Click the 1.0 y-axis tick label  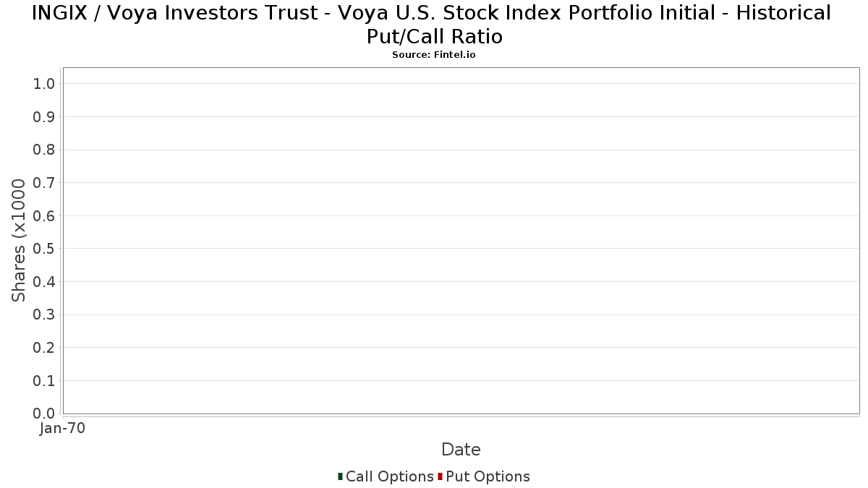[44, 84]
